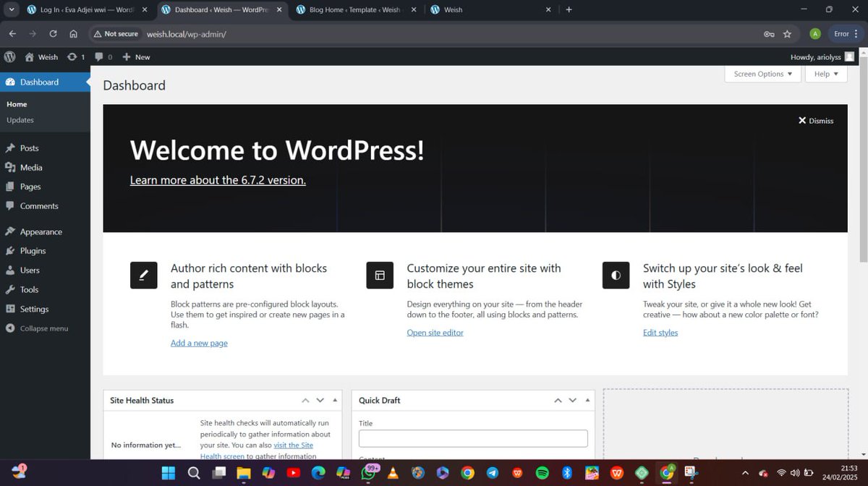
Task: Open Spotify from the taskbar
Action: coord(542,473)
